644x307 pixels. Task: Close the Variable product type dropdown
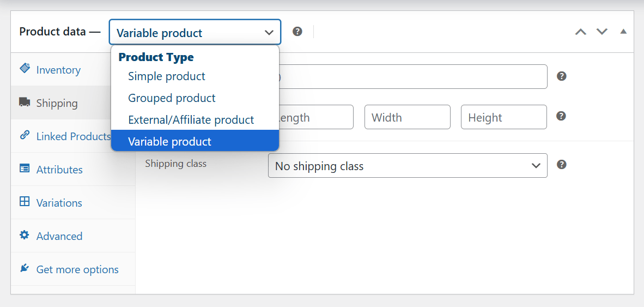point(195,32)
